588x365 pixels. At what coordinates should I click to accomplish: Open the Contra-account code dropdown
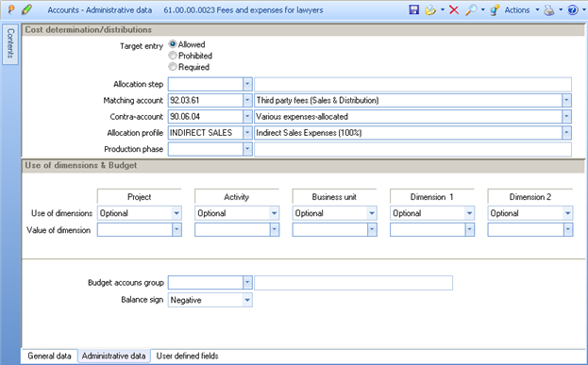tap(247, 117)
